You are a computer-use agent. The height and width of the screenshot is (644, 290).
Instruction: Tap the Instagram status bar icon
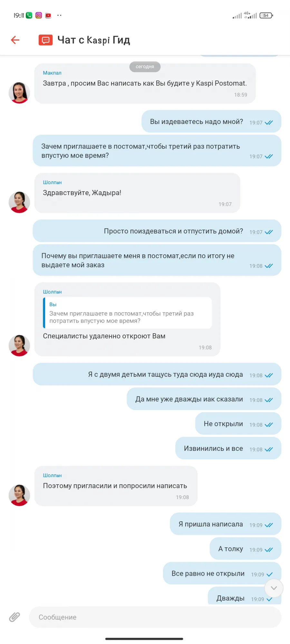(x=39, y=15)
